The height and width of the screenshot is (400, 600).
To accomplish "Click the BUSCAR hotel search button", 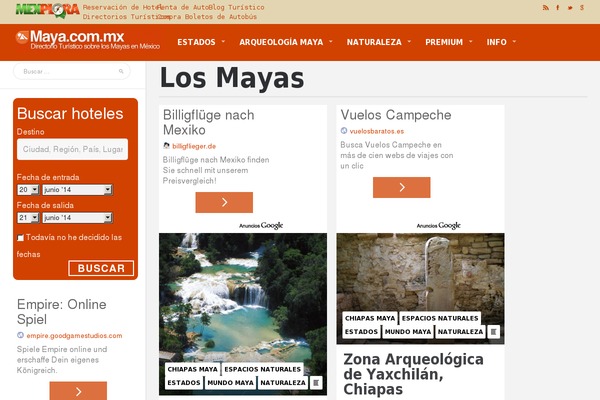I will (101, 268).
